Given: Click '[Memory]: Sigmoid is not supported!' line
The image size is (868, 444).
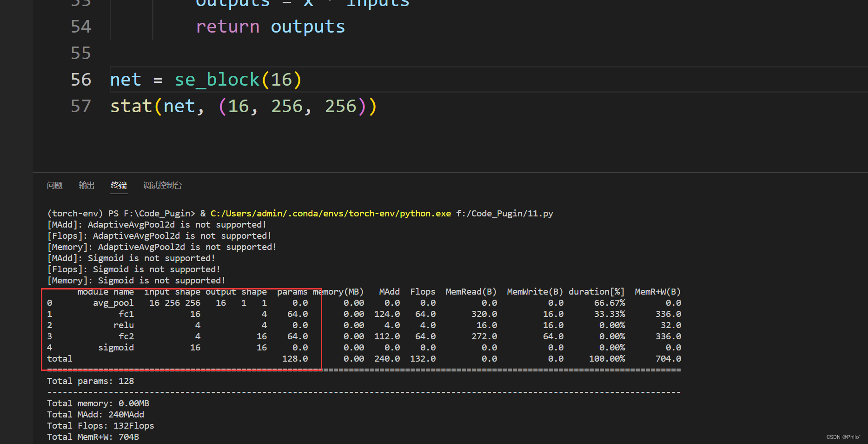Looking at the screenshot, I should tap(136, 281).
